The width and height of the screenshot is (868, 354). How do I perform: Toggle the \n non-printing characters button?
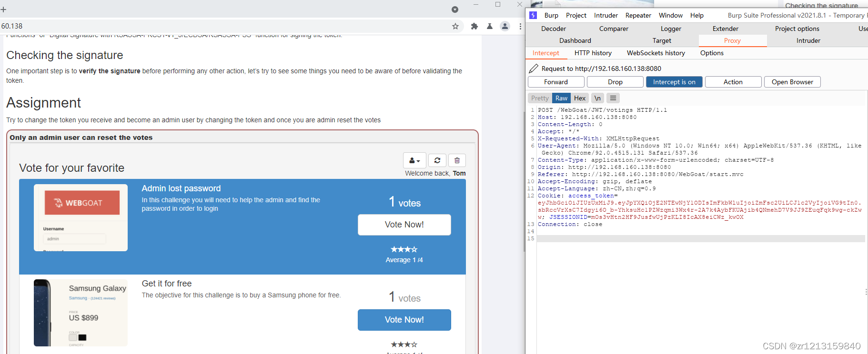pyautogui.click(x=597, y=98)
